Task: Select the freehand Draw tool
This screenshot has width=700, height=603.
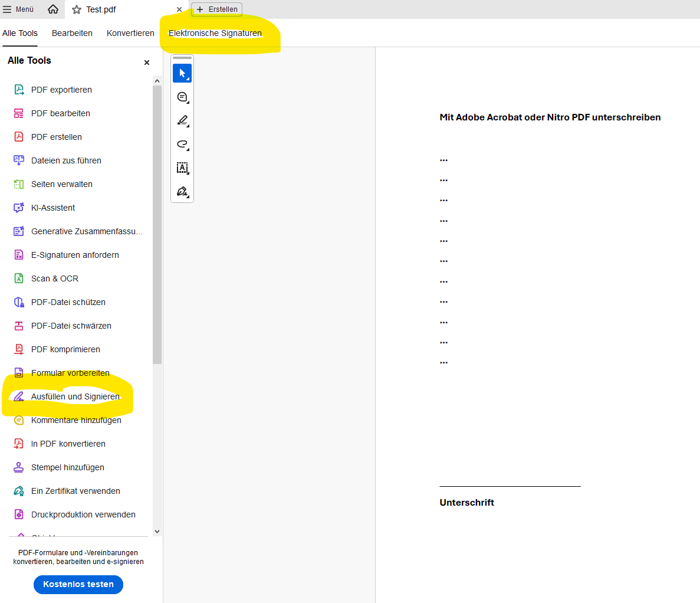Action: [182, 144]
